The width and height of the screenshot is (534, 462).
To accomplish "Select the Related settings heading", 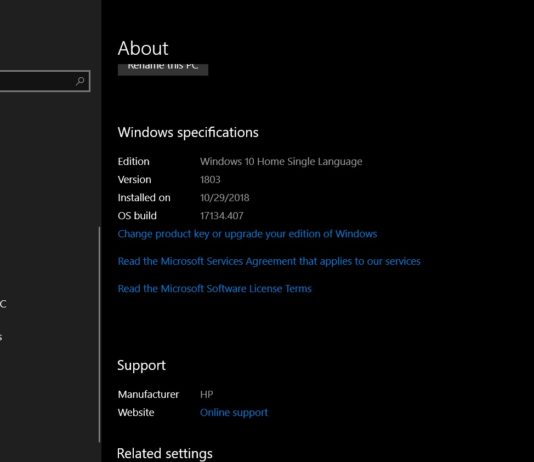I will (x=165, y=453).
